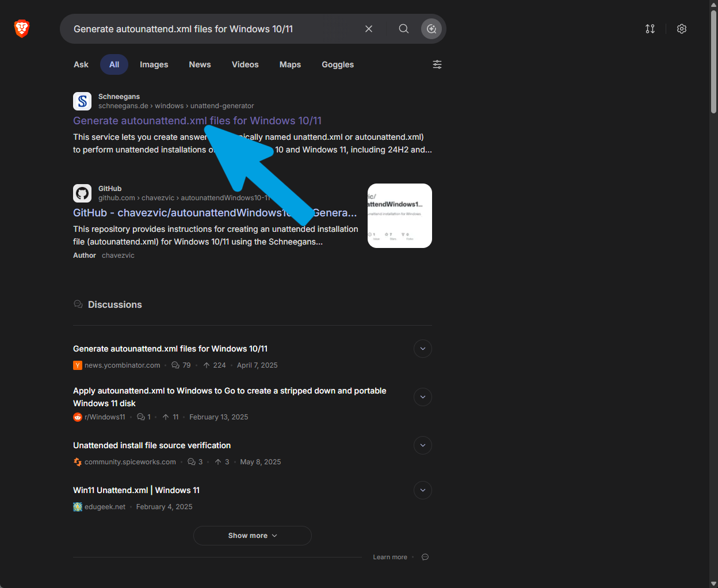The image size is (718, 588).
Task: Click the Schneegans site favicon
Action: click(x=82, y=101)
